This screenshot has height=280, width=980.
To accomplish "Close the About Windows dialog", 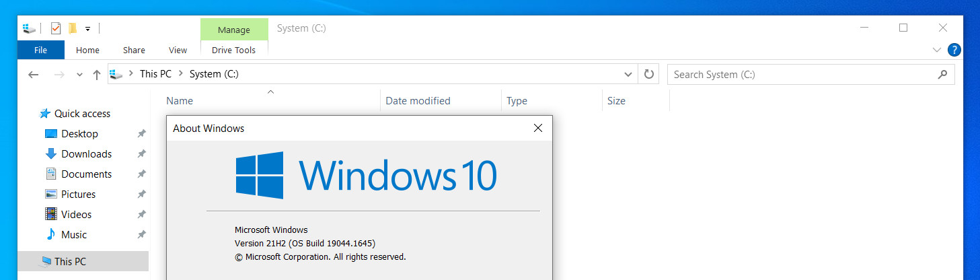I will [537, 128].
